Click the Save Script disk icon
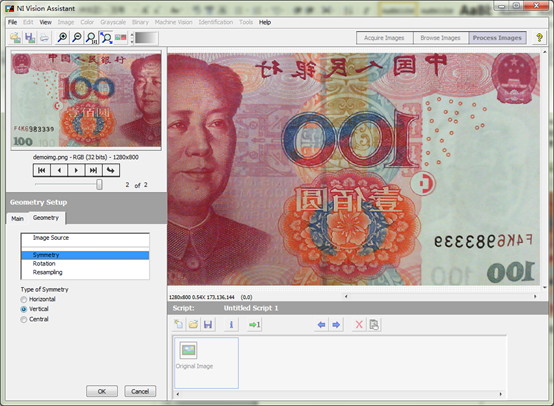554x406 pixels. tap(208, 324)
